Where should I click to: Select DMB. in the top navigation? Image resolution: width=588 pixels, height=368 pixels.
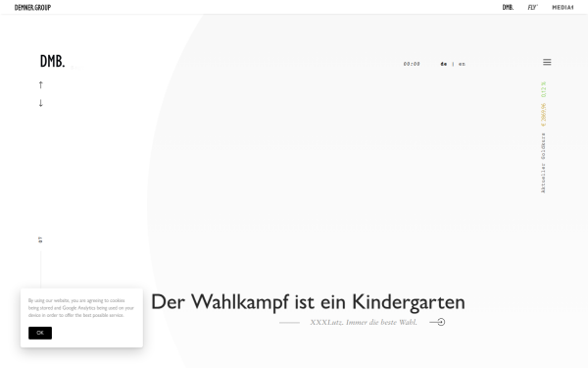[508, 7]
